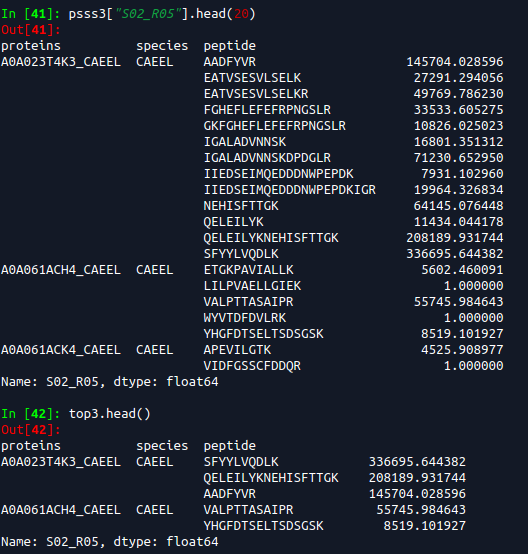Screen dimensions: 528x554
Task: Select the Out[42] output label
Action: point(31,430)
